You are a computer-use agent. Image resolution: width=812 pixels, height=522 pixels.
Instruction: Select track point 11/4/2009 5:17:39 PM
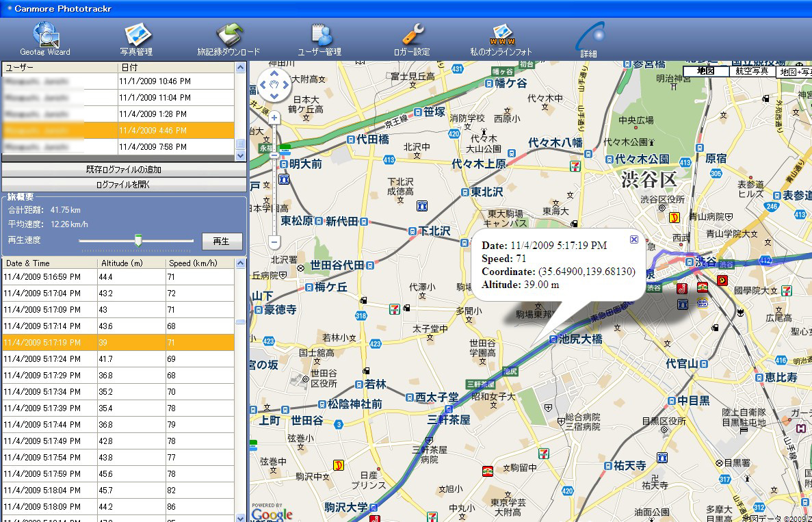point(118,408)
